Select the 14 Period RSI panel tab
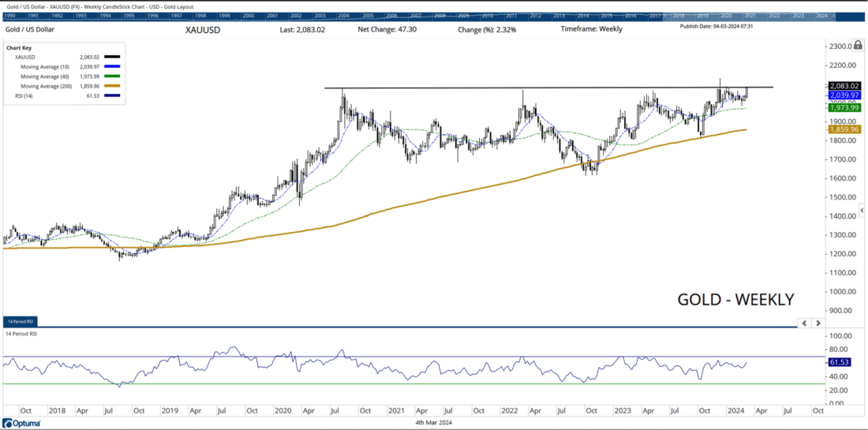868x430 pixels. pos(19,323)
